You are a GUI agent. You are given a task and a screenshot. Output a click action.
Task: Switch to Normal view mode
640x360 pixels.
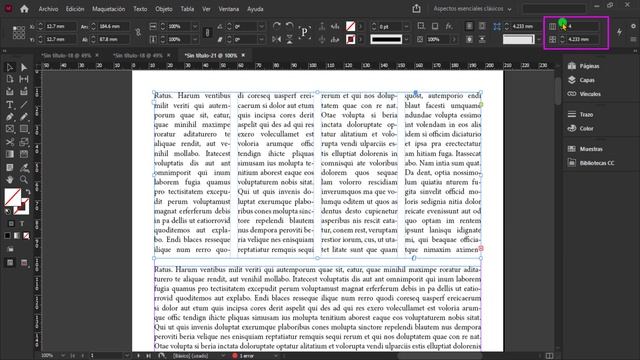coord(10,262)
